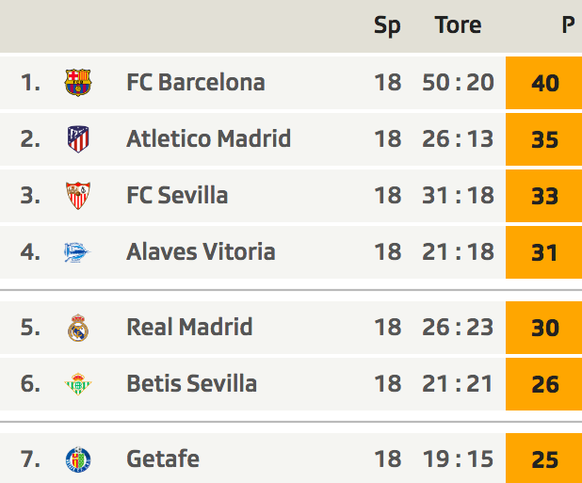Screen dimensions: 582x483
Task: Click the Alaves Vitoria club crest
Action: pos(78,252)
